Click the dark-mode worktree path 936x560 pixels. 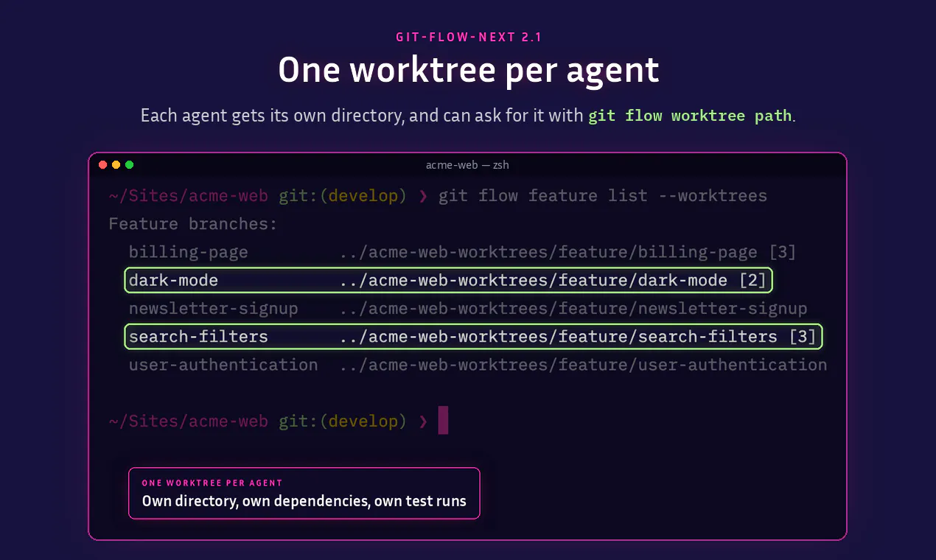tap(534, 281)
